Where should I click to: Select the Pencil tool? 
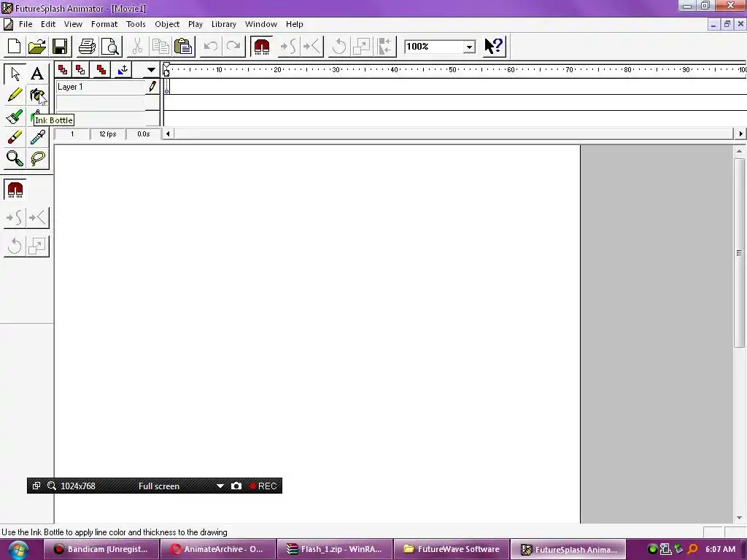click(15, 96)
